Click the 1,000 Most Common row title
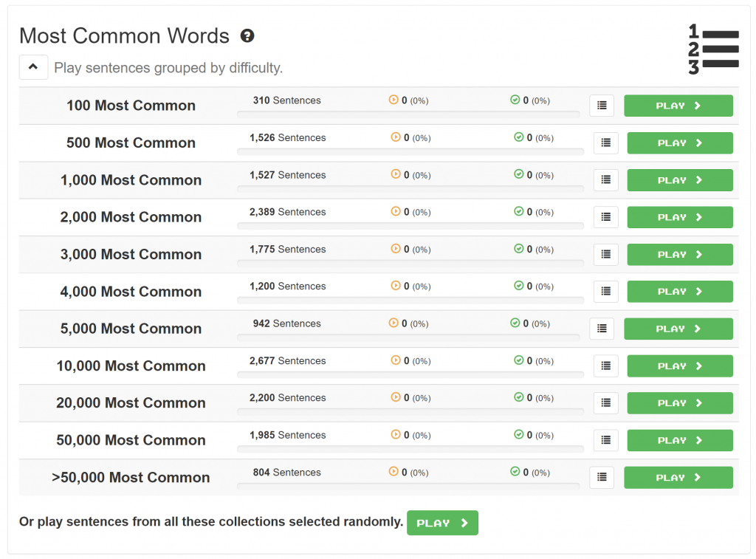 (131, 180)
